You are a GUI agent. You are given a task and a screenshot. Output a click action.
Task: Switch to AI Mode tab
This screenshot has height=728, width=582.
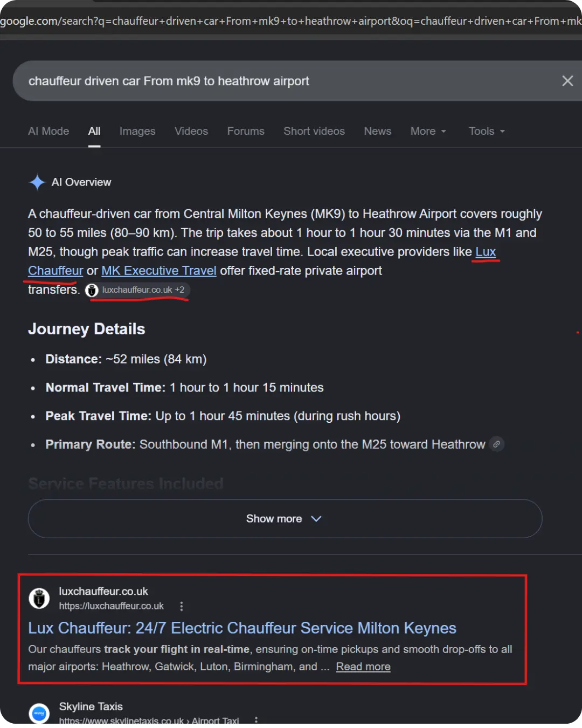coord(48,131)
